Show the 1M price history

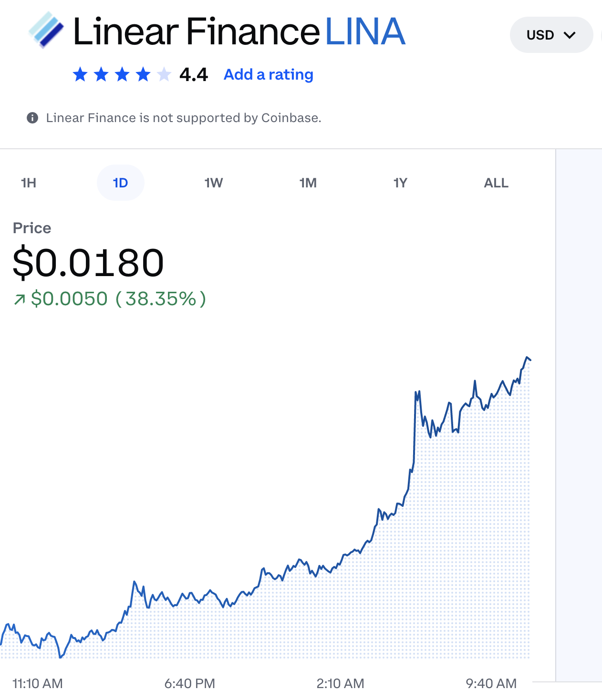(x=308, y=183)
